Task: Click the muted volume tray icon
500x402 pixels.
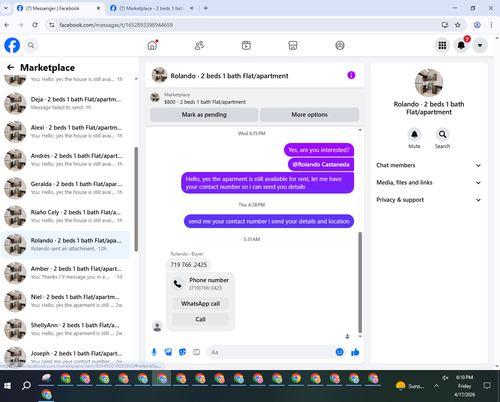Action: 445,377
